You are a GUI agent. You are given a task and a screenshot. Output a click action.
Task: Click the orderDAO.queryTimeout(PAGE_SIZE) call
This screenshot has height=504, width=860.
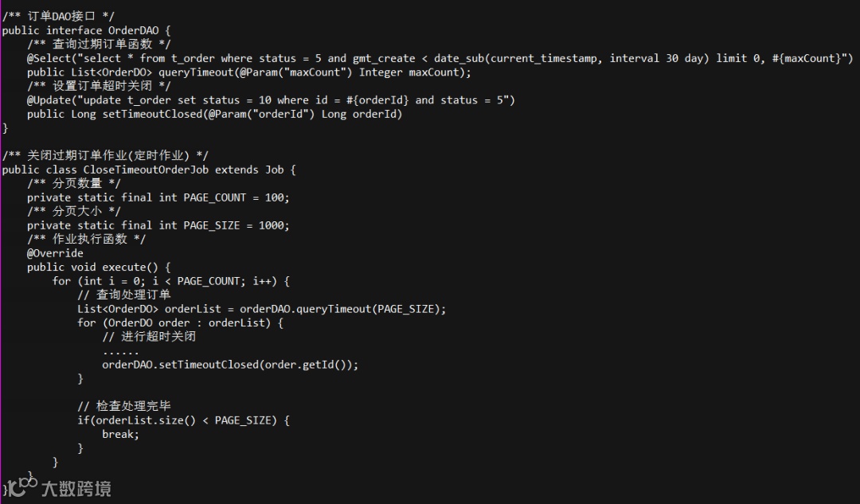click(342, 309)
